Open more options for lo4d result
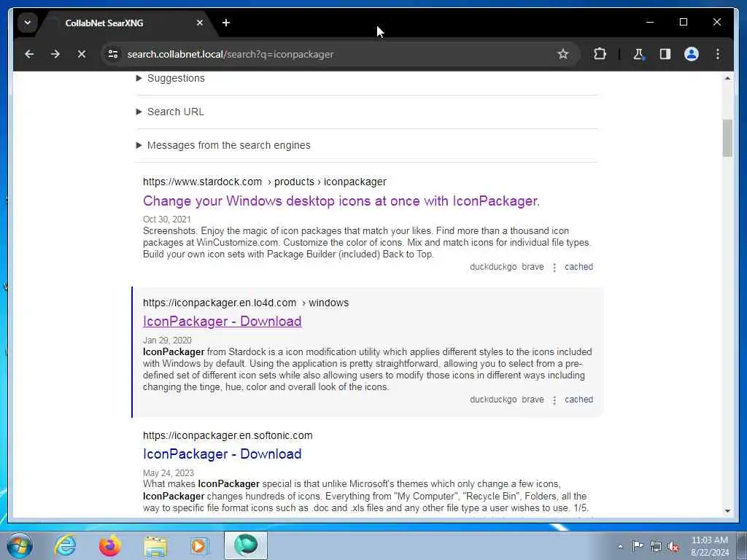 coord(554,400)
